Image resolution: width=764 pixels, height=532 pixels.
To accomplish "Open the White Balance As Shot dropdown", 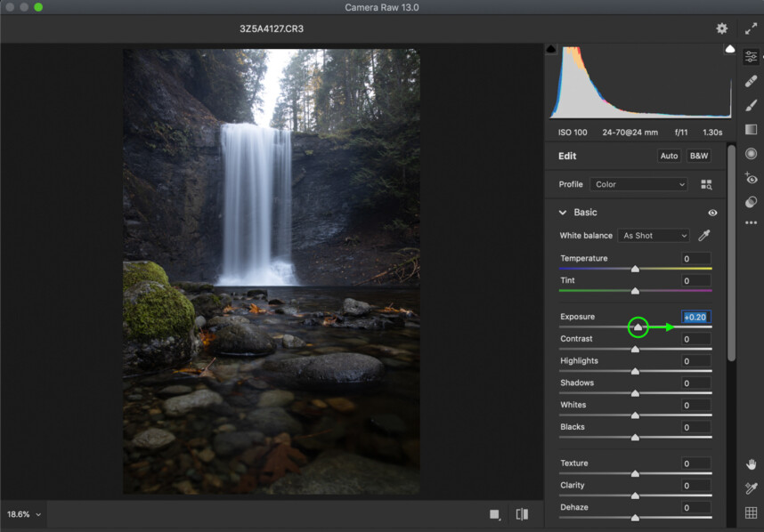I will 653,235.
